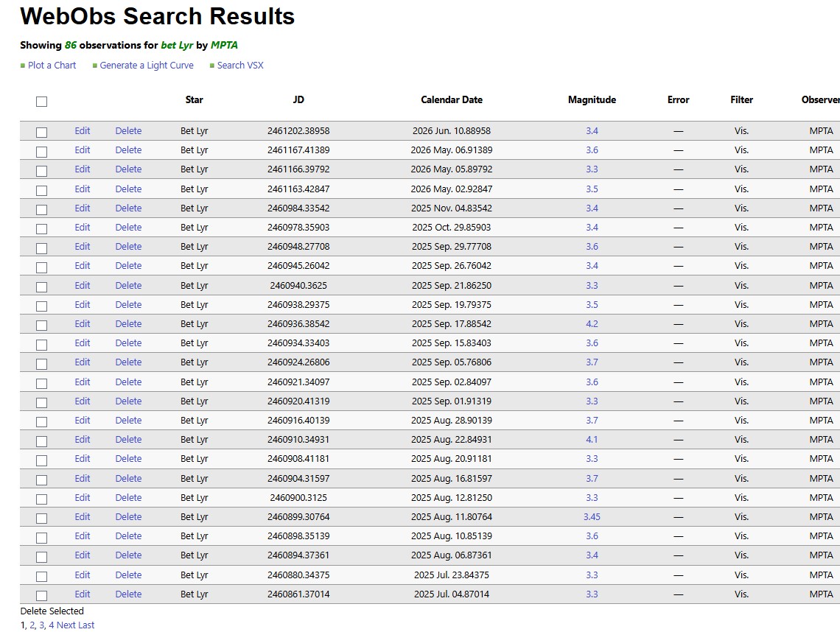Click Generate a Light Curve
This screenshot has height=632, width=840.
click(x=146, y=66)
